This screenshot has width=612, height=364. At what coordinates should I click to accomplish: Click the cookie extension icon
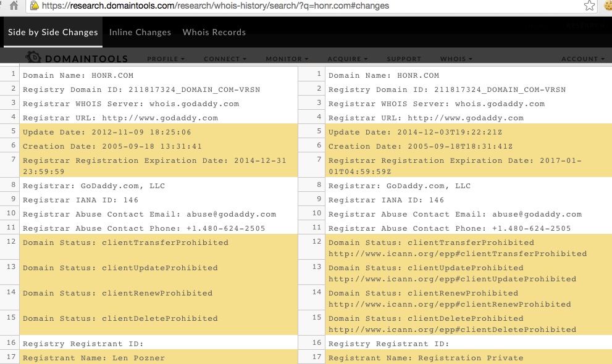coord(606,6)
